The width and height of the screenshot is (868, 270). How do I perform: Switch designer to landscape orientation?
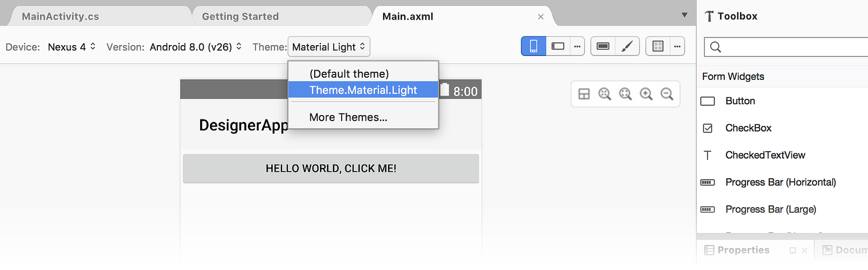tap(558, 46)
